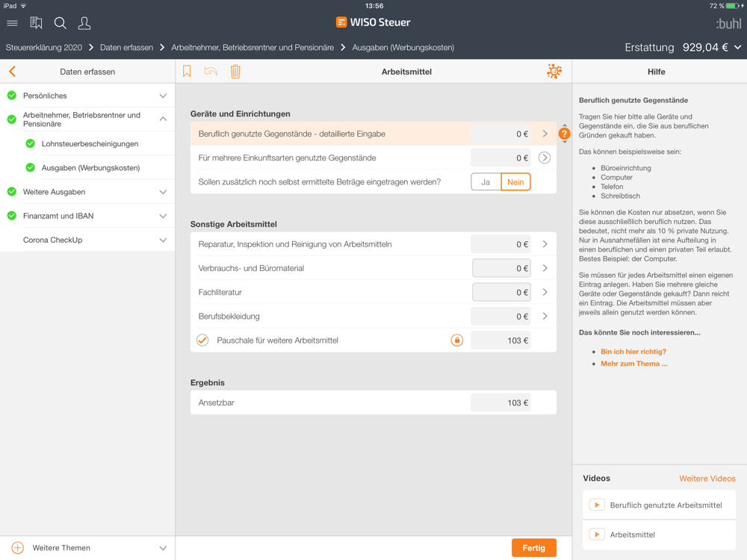Open the Erstattung amount dropdown arrow
747x560 pixels.
[x=737, y=47]
